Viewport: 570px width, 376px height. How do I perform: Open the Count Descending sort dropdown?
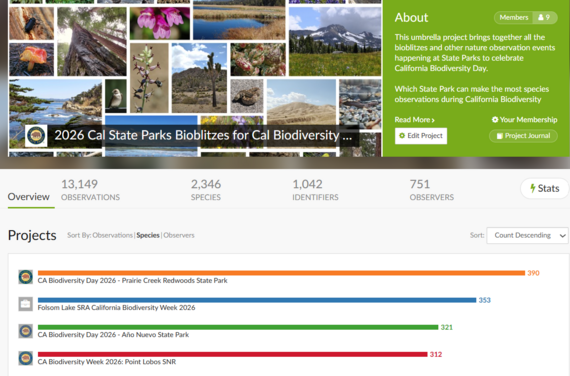(x=527, y=235)
